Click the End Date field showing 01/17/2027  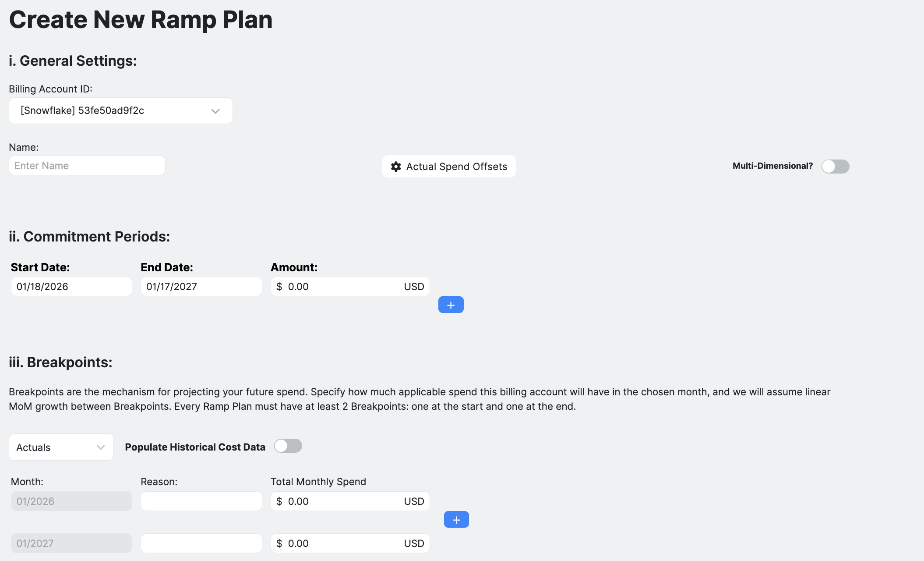201,286
